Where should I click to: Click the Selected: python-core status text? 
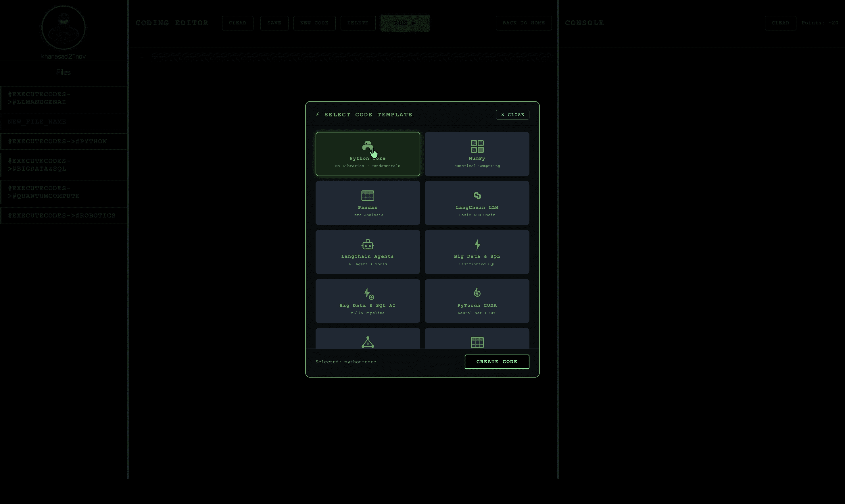[346, 362]
